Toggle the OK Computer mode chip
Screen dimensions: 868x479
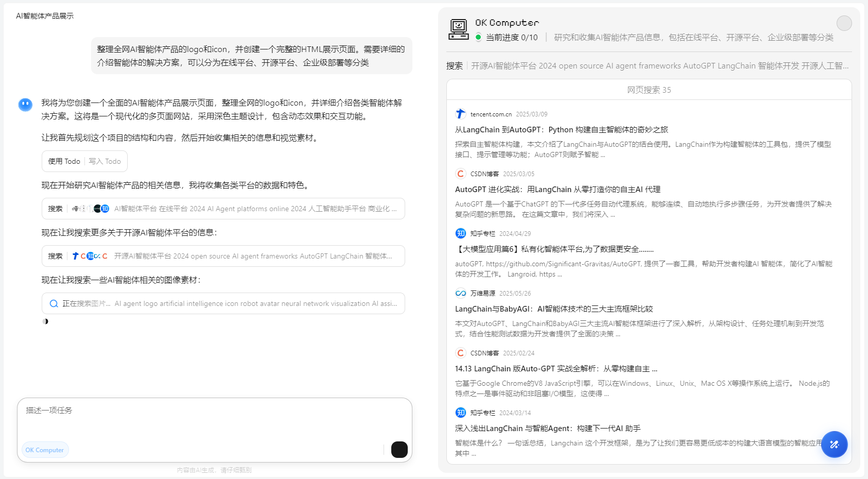(x=45, y=450)
